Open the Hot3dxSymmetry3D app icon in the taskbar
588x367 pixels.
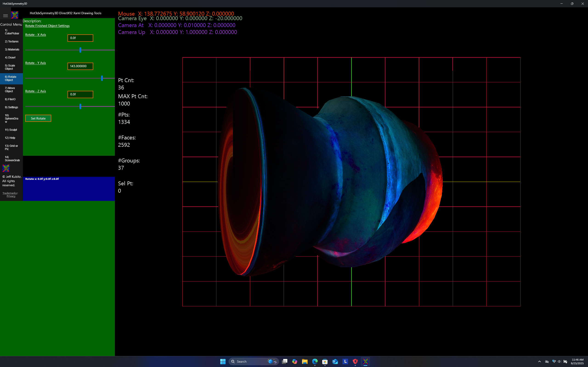[366, 361]
